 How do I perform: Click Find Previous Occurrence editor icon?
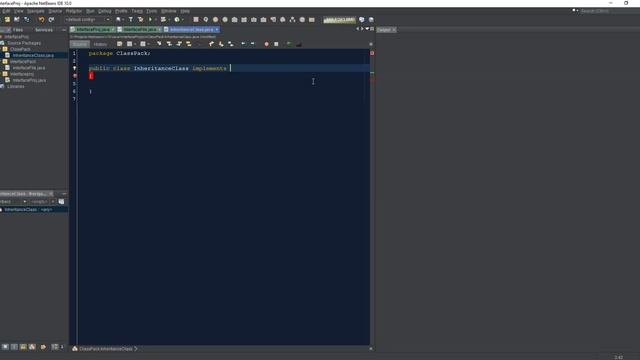click(x=169, y=44)
